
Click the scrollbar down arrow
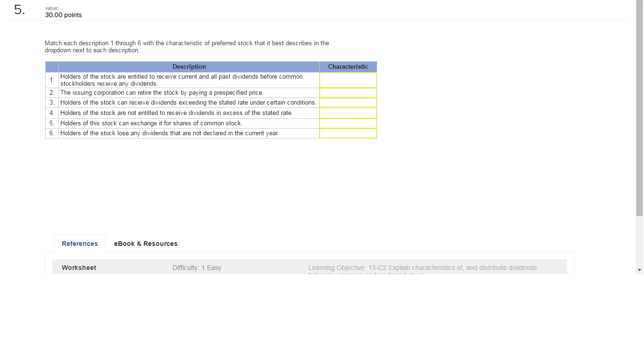click(639, 270)
